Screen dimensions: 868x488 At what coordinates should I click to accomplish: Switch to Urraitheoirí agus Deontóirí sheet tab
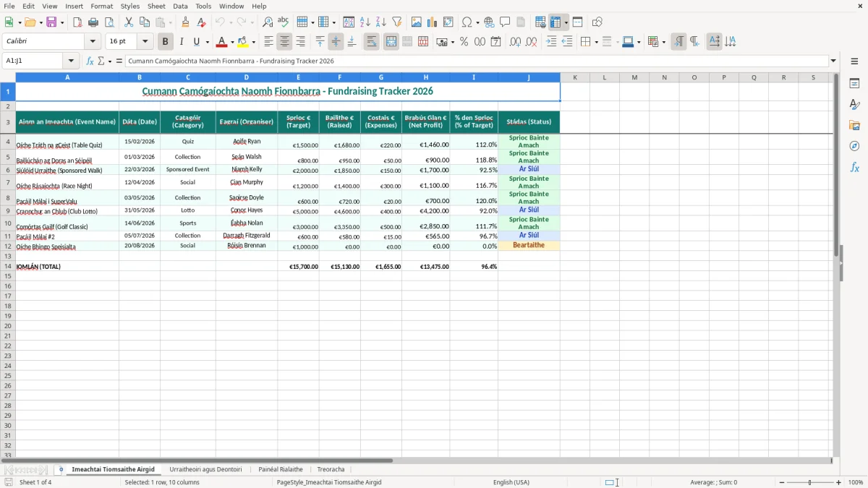[206, 469]
